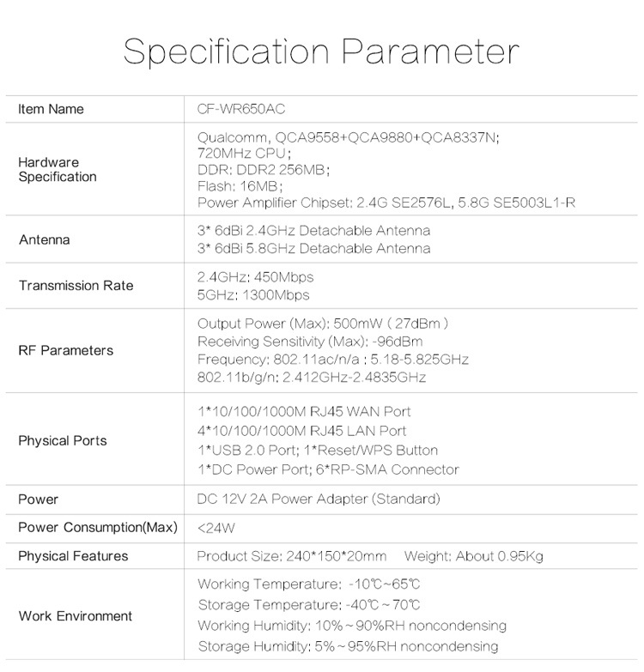Click the CF-WR650AC model name
Viewport: 644px width, 672px height.
point(241,109)
